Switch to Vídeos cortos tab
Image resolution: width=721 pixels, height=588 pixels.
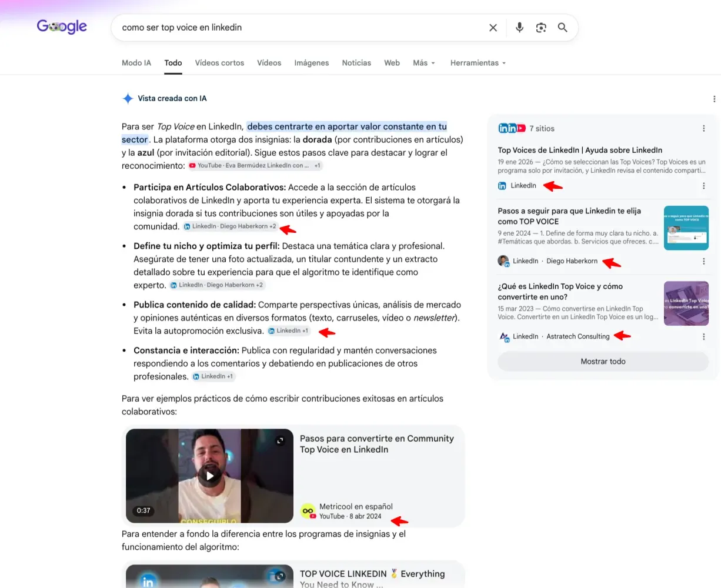pos(219,63)
